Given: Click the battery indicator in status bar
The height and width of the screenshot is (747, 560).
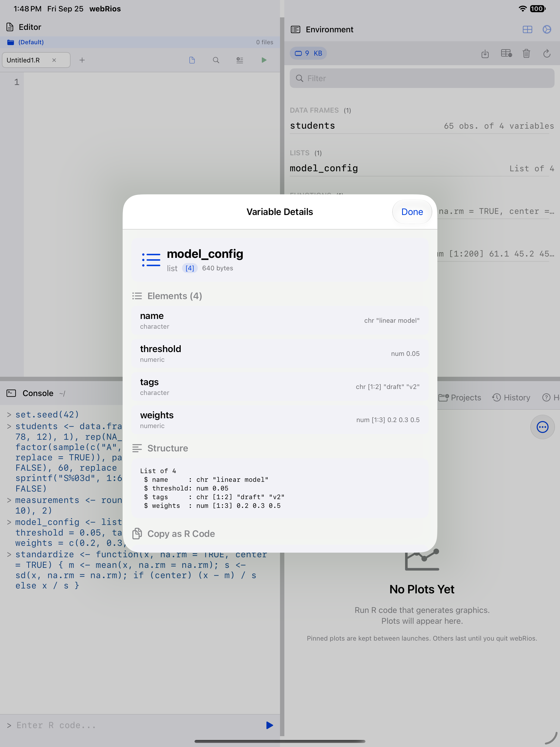Looking at the screenshot, I should click(x=537, y=9).
